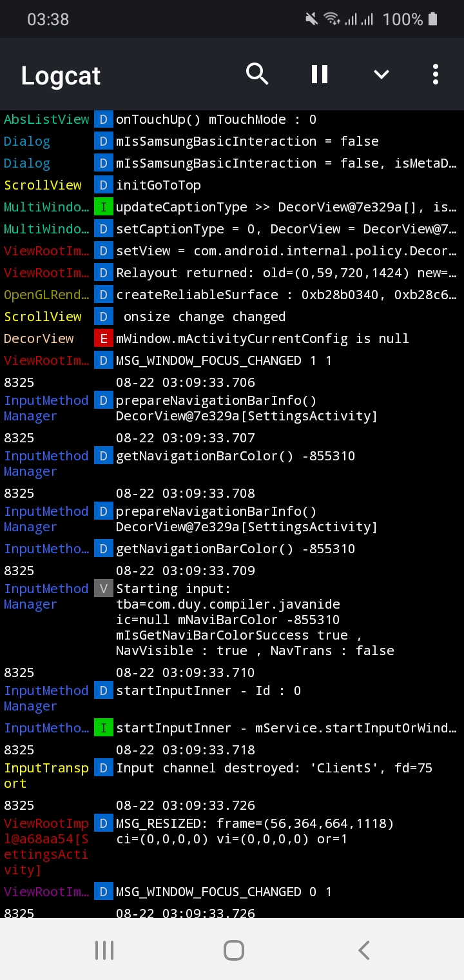The height and width of the screenshot is (980, 464).
Task: Open the overflow menu
Action: (435, 74)
